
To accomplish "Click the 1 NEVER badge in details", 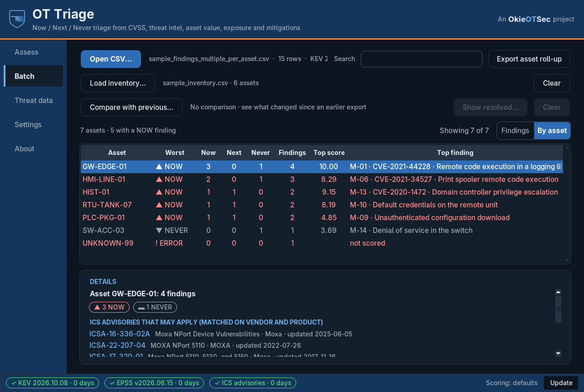I will coord(155,307).
